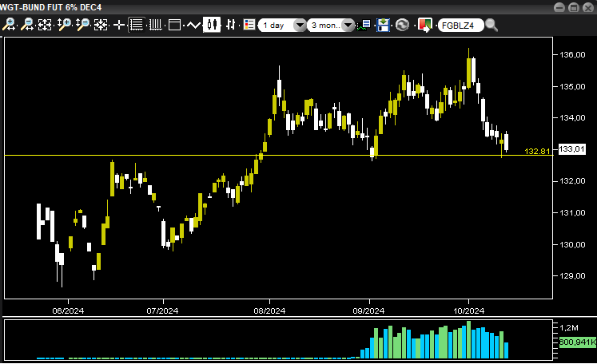597x364 pixels.
Task: Click the horizontal zoom out magnifier icon
Action: [x=27, y=25]
